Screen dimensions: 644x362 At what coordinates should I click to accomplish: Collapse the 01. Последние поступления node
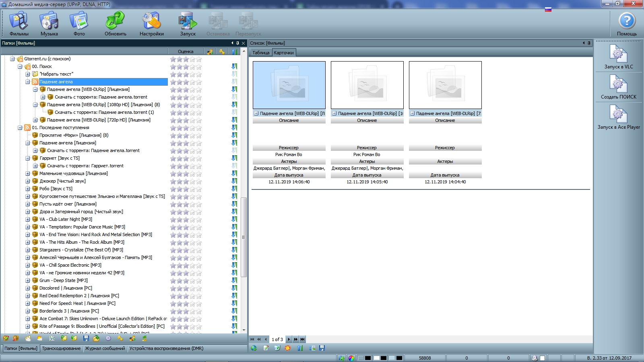20,128
